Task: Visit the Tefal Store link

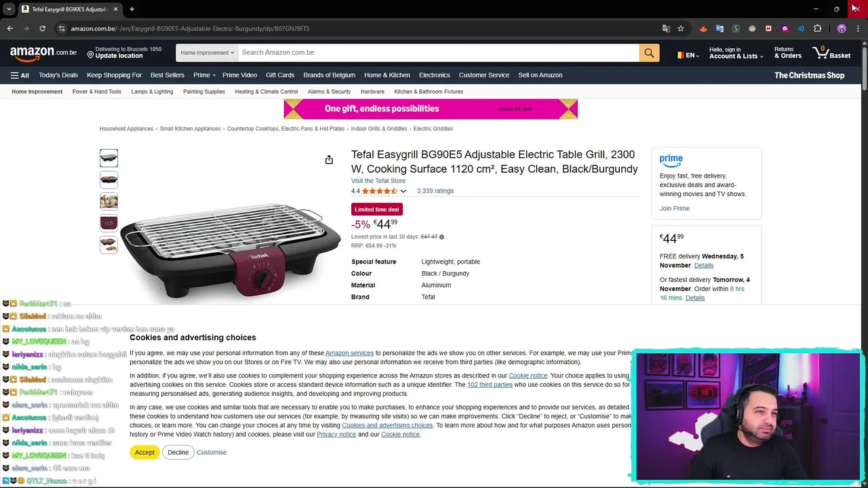Action: [x=378, y=181]
